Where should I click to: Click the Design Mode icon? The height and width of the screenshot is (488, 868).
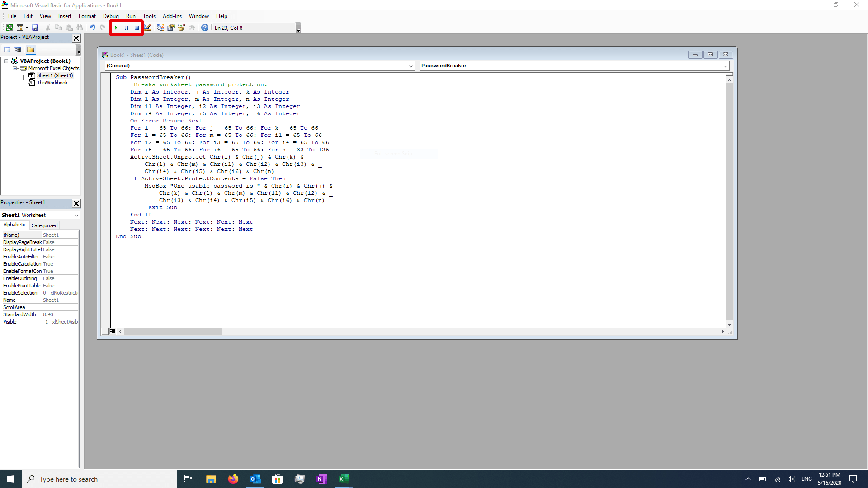tap(147, 28)
